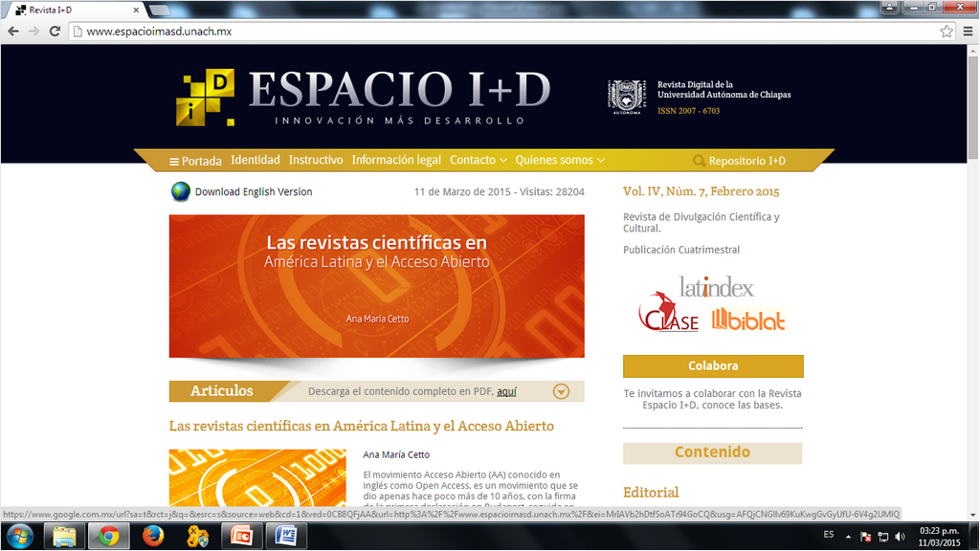Show hidden tray icons arrow

(848, 537)
